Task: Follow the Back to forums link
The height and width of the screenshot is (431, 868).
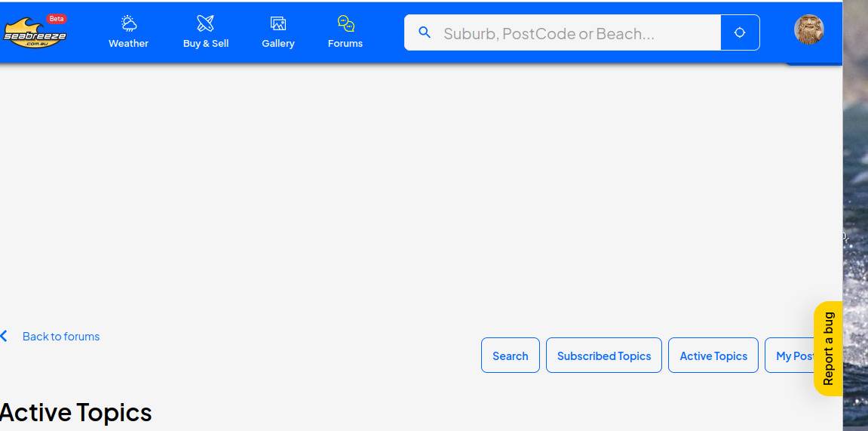Action: pyautogui.click(x=61, y=336)
